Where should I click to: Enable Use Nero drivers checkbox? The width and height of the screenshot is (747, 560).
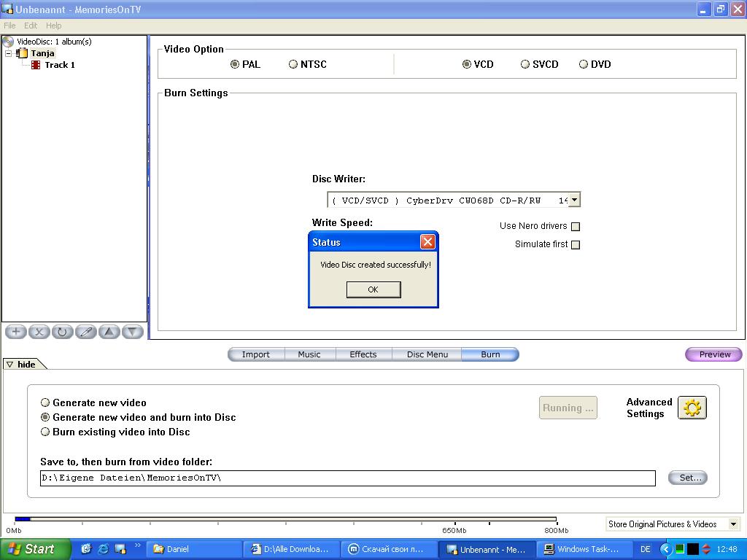[576, 227]
